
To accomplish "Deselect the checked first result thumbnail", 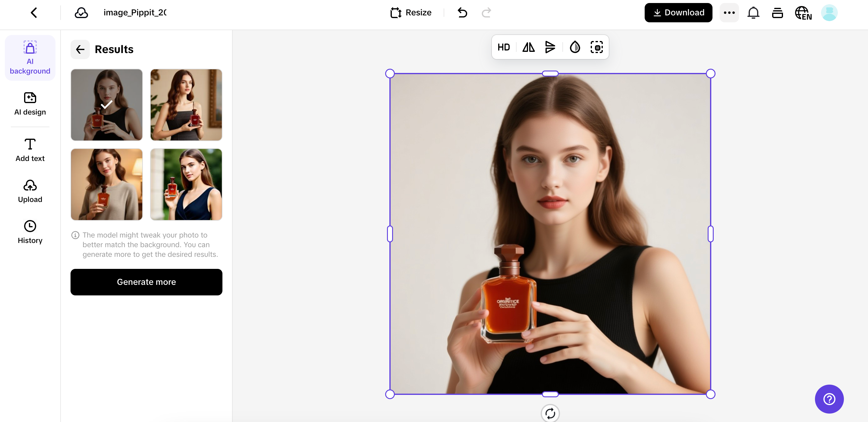I will tap(106, 105).
